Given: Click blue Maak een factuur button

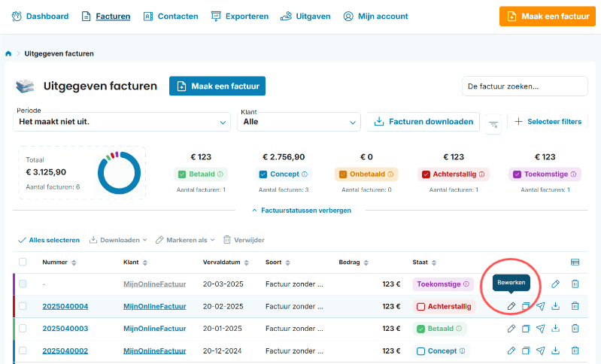Looking at the screenshot, I should pos(217,86).
